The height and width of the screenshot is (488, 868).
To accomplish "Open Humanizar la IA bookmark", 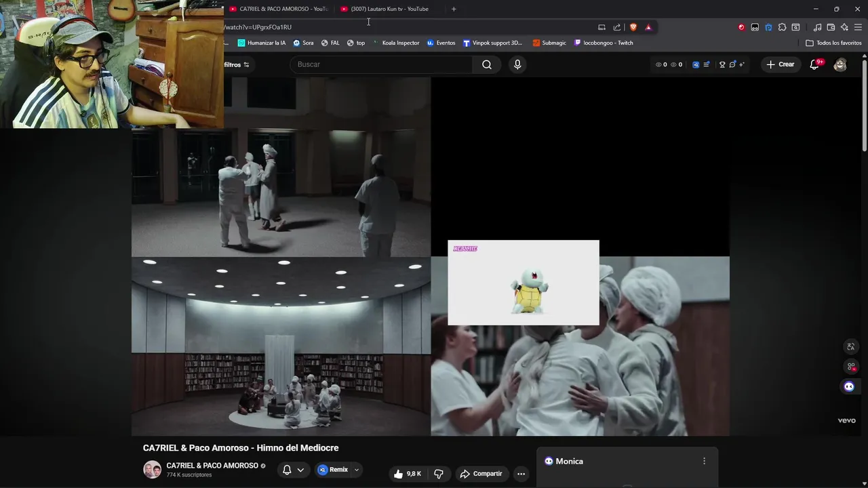I will (x=262, y=43).
